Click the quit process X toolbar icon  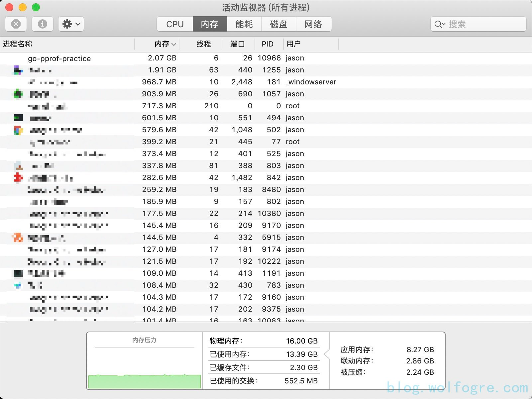16,24
